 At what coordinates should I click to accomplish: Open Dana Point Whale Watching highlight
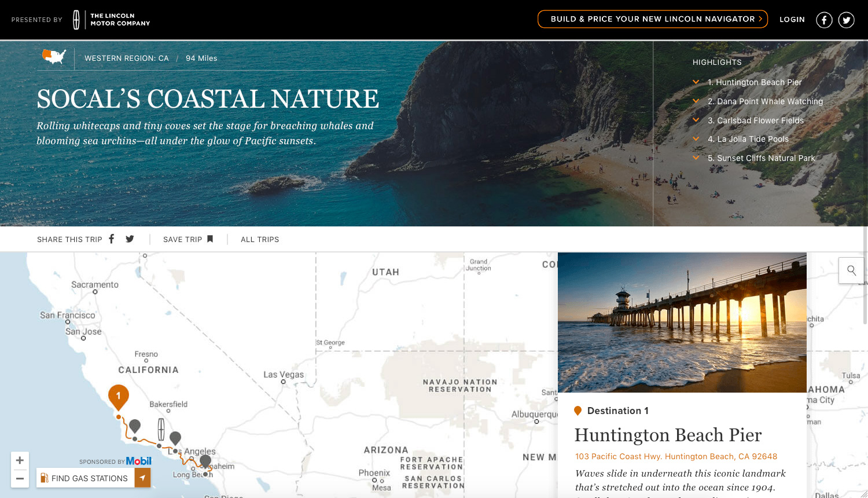click(x=765, y=101)
